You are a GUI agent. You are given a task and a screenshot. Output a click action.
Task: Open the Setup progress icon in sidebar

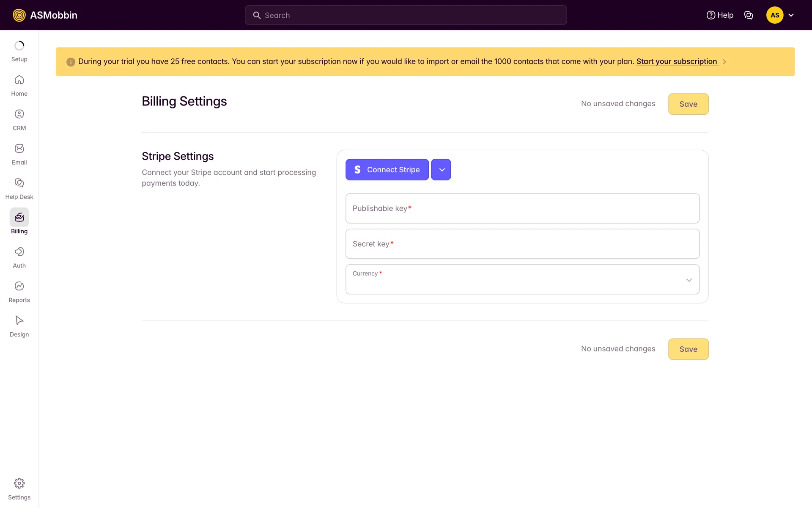coord(19,46)
